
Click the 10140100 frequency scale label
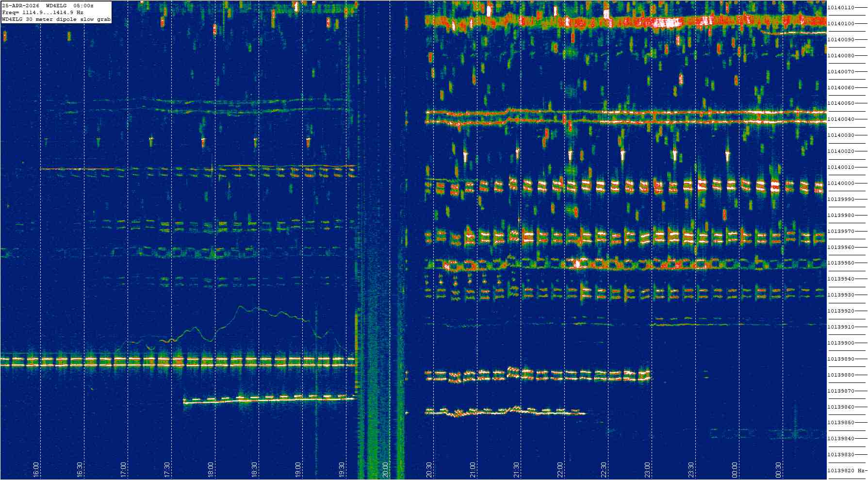tap(841, 23)
